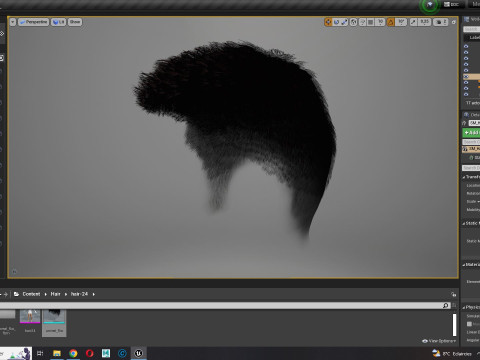Open the Lit view mode menu
Image resolution: width=480 pixels, height=360 pixels.
58,22
